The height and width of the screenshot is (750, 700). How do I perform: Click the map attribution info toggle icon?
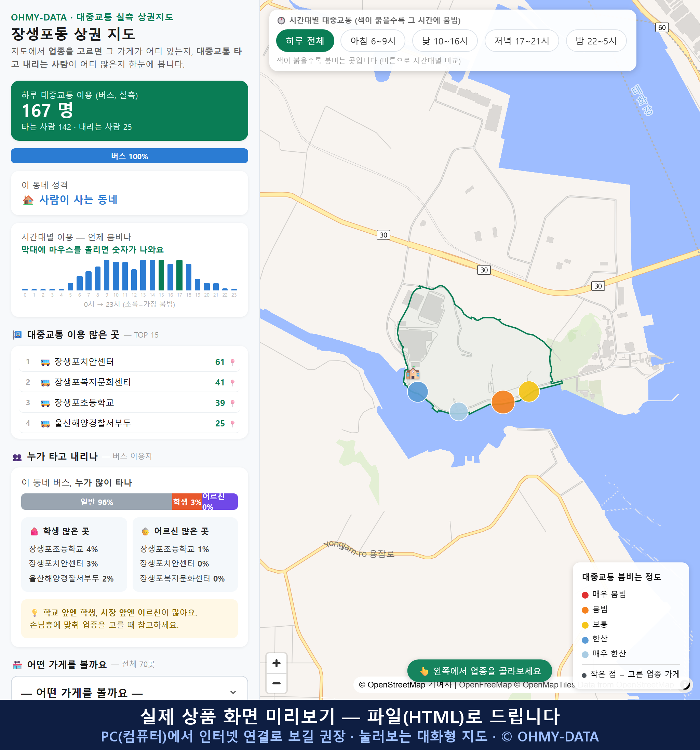(x=685, y=684)
